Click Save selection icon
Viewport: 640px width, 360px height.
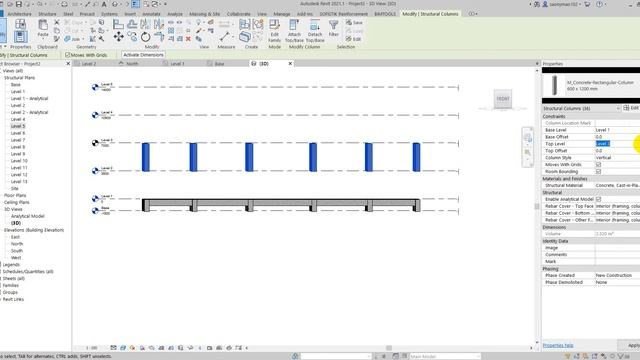point(354,22)
